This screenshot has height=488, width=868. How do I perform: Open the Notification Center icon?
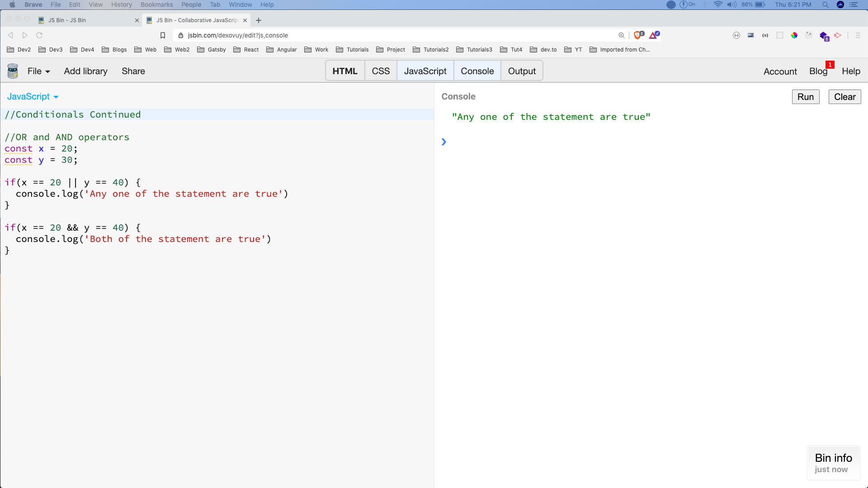[x=854, y=5]
